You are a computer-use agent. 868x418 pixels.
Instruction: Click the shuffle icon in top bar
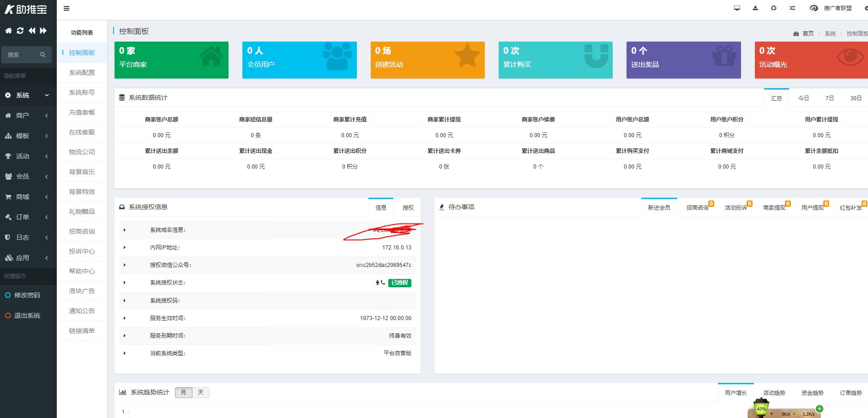792,8
